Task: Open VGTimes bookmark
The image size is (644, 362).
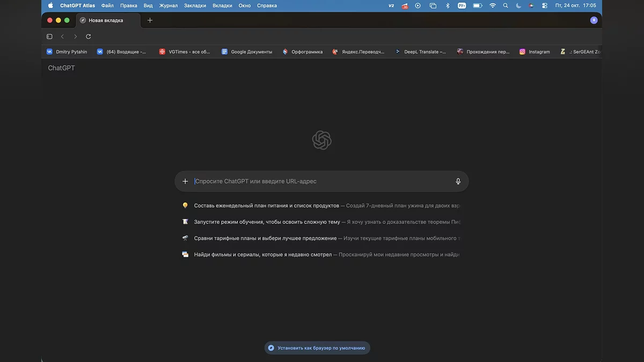Action: (185, 52)
